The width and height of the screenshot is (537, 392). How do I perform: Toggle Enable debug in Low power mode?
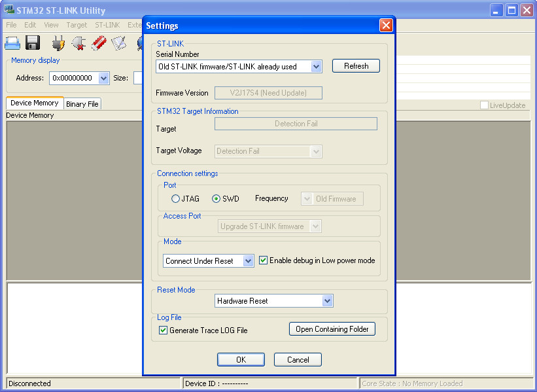click(x=263, y=260)
